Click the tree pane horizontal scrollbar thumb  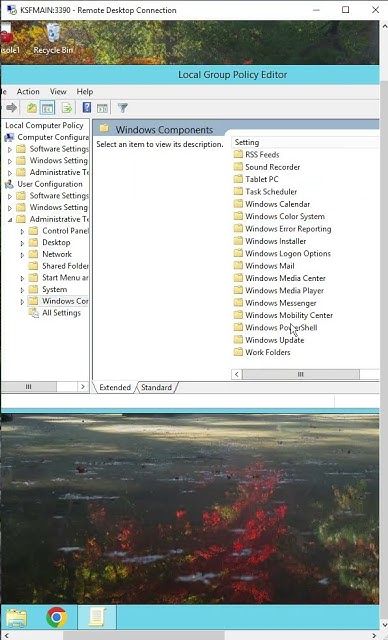click(29, 386)
